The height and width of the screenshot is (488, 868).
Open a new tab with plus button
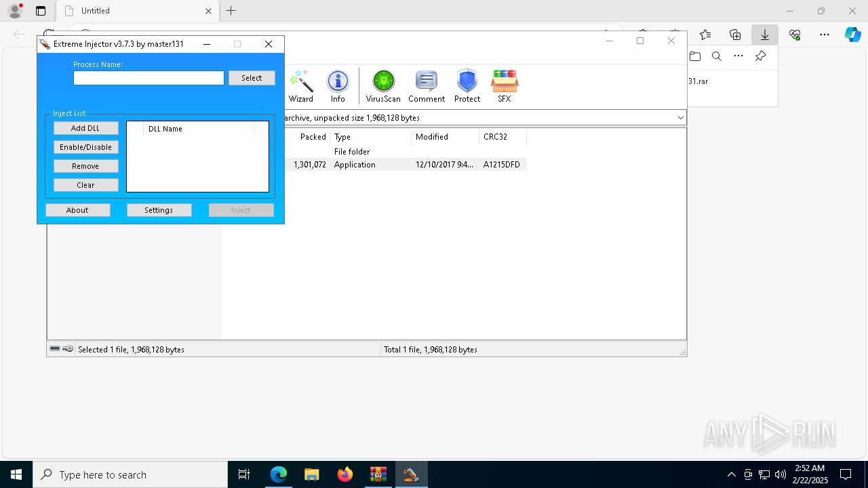click(x=231, y=11)
